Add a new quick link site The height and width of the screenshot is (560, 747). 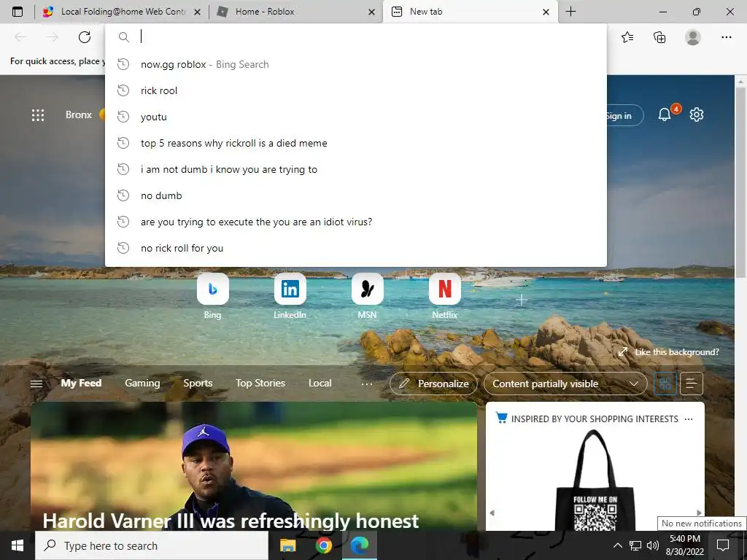pyautogui.click(x=522, y=300)
